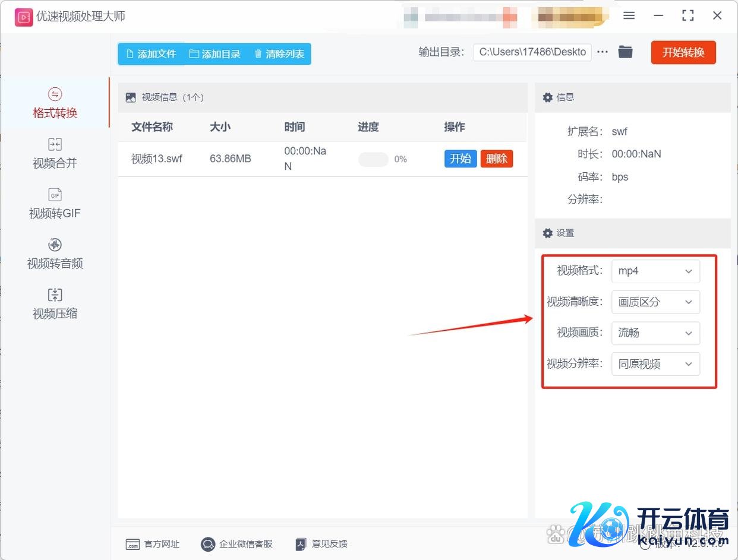Delete 视频13.swf with the red 删除 button

coord(496,159)
